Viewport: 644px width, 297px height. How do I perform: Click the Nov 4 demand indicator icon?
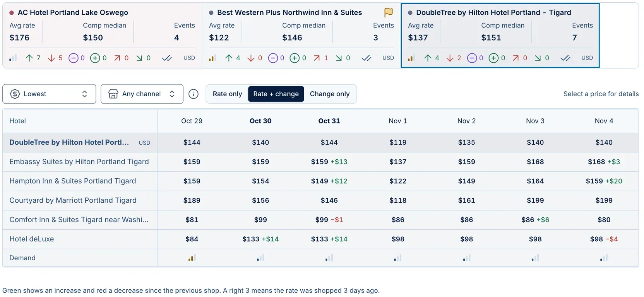[x=604, y=258]
